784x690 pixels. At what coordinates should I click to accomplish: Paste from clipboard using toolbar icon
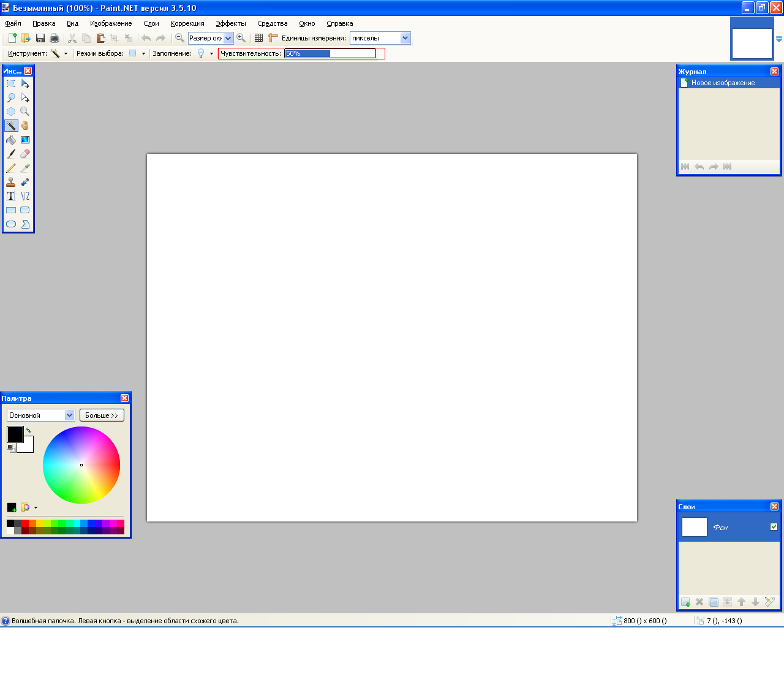pyautogui.click(x=100, y=38)
